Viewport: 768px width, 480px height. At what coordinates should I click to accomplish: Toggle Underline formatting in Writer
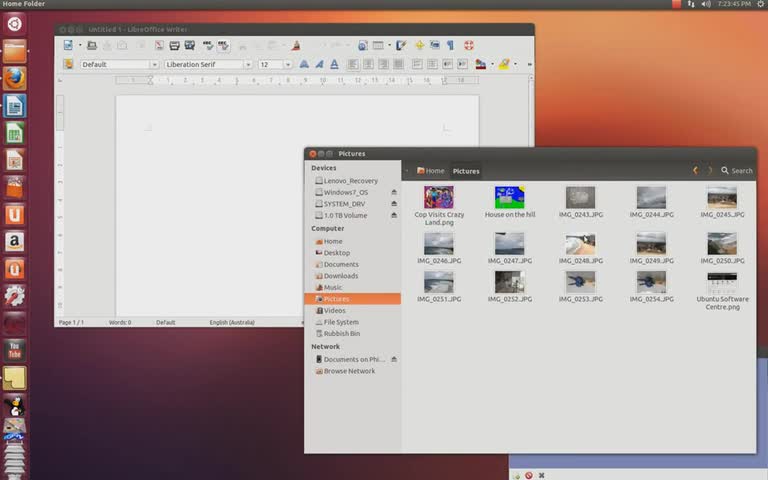point(335,64)
